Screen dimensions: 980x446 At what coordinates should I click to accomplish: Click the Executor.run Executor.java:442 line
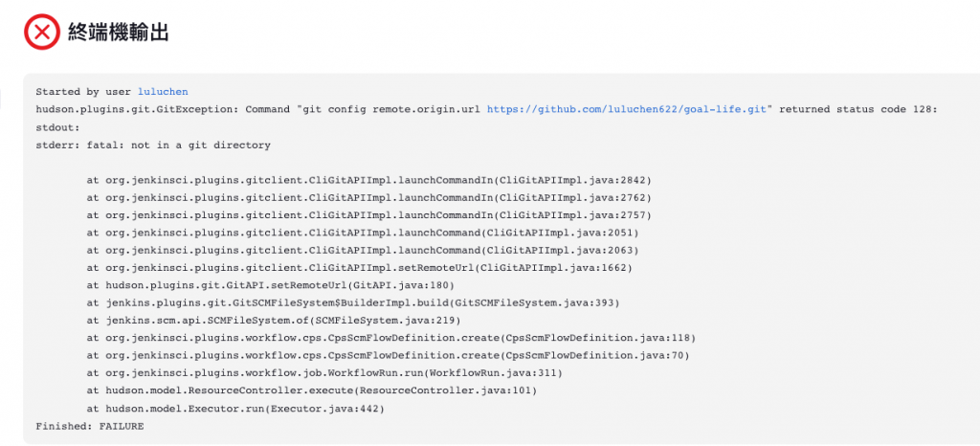(235, 409)
